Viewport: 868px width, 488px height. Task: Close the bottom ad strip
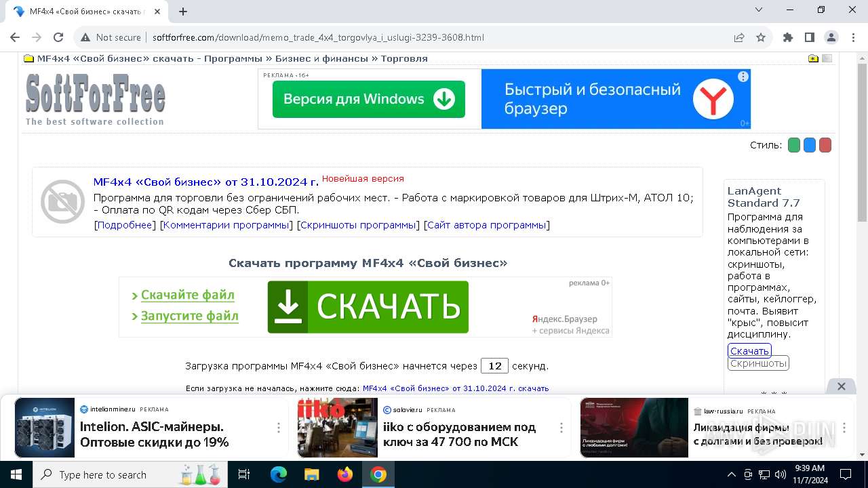[842, 386]
